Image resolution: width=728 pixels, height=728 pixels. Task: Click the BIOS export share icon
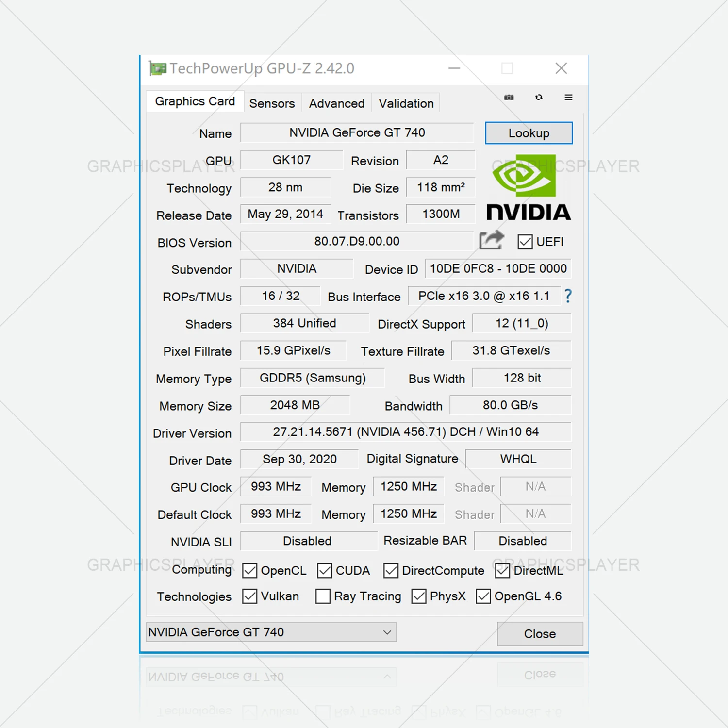pos(492,240)
